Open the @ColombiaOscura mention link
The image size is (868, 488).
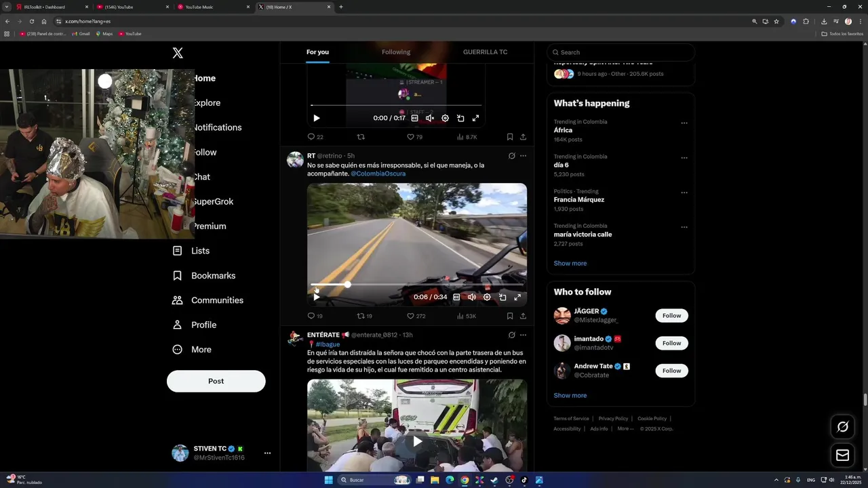point(378,174)
